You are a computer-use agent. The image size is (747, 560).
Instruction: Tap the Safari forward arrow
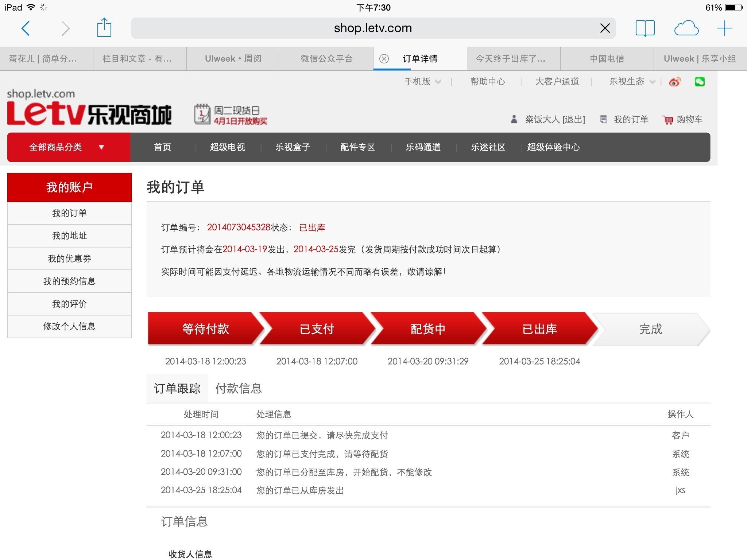pos(65,28)
